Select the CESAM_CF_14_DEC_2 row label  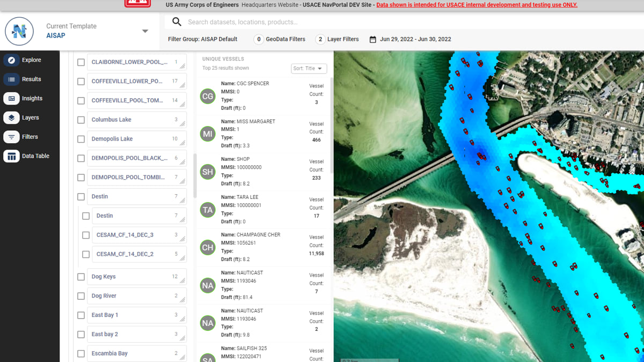point(125,254)
